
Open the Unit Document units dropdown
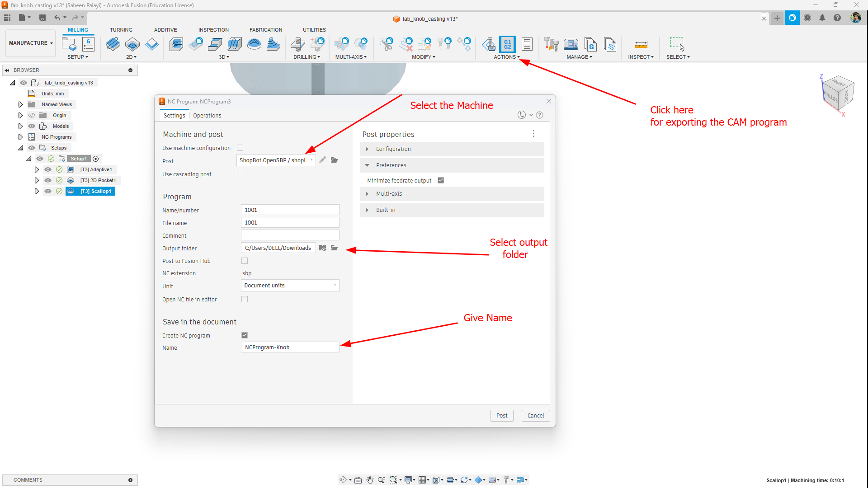pos(290,286)
